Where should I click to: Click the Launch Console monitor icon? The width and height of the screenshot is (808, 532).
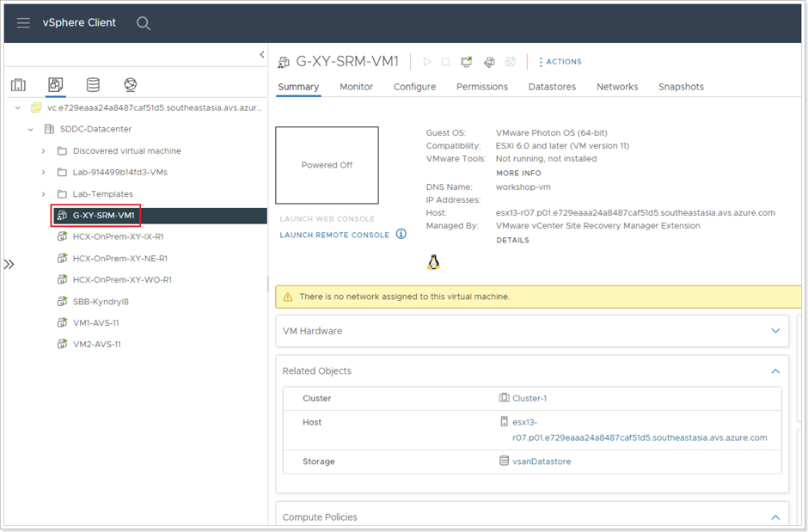(x=467, y=62)
